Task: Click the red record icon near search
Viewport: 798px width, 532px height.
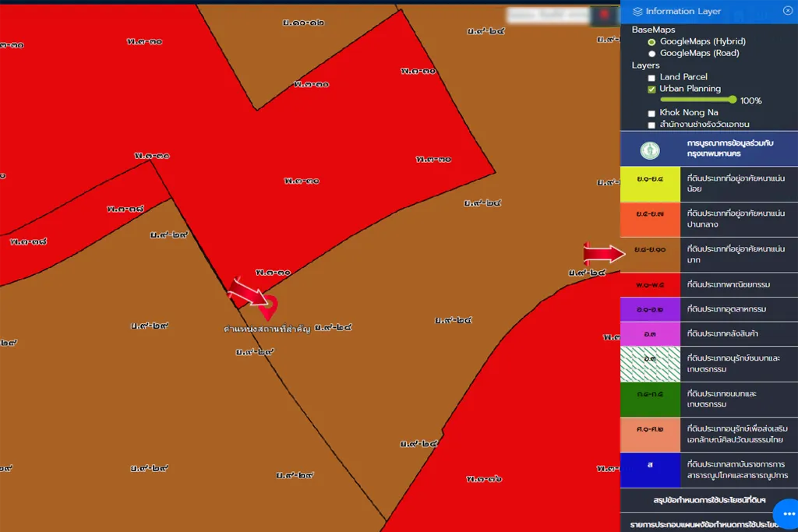Action: 604,15
